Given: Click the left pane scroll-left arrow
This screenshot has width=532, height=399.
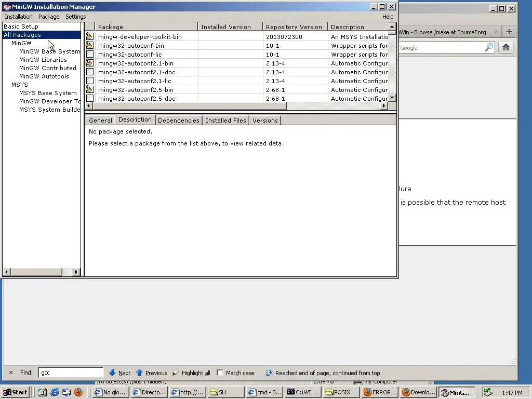Looking at the screenshot, I should [6, 272].
